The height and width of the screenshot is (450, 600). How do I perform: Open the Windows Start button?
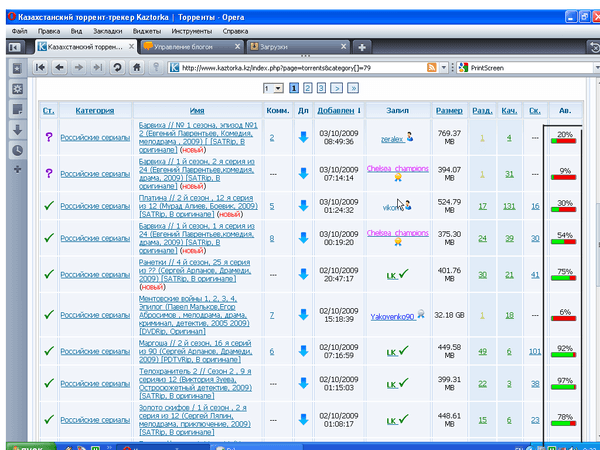coord(32,447)
